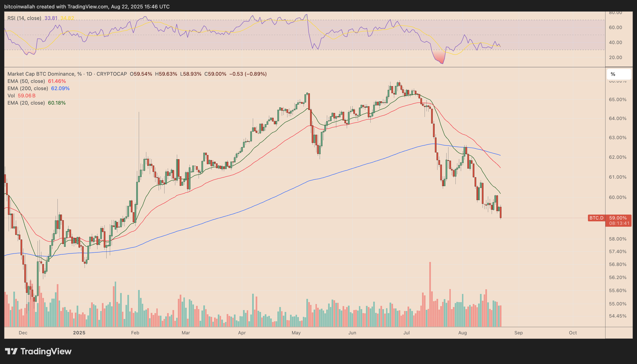The image size is (637, 364).
Task: Click the purple RSI value 33.81
Action: coord(50,18)
